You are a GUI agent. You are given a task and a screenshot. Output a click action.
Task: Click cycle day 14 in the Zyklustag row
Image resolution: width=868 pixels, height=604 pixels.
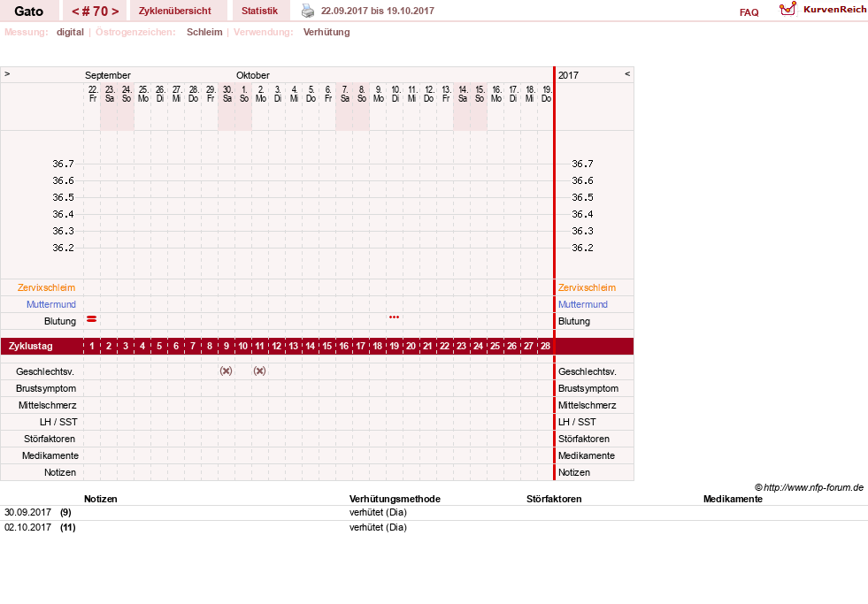pos(311,346)
